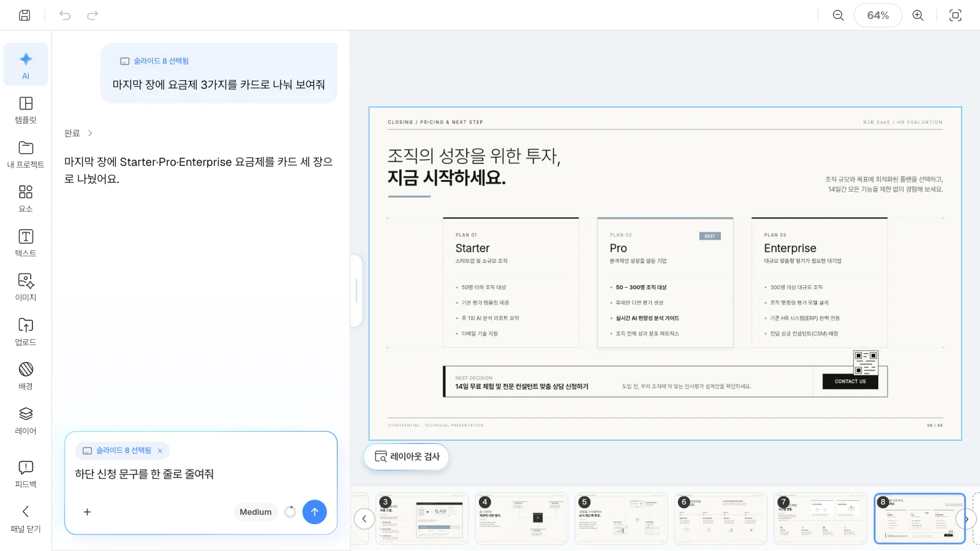The height and width of the screenshot is (551, 980).
Task: Select the Starter plan card title
Action: pos(472,249)
